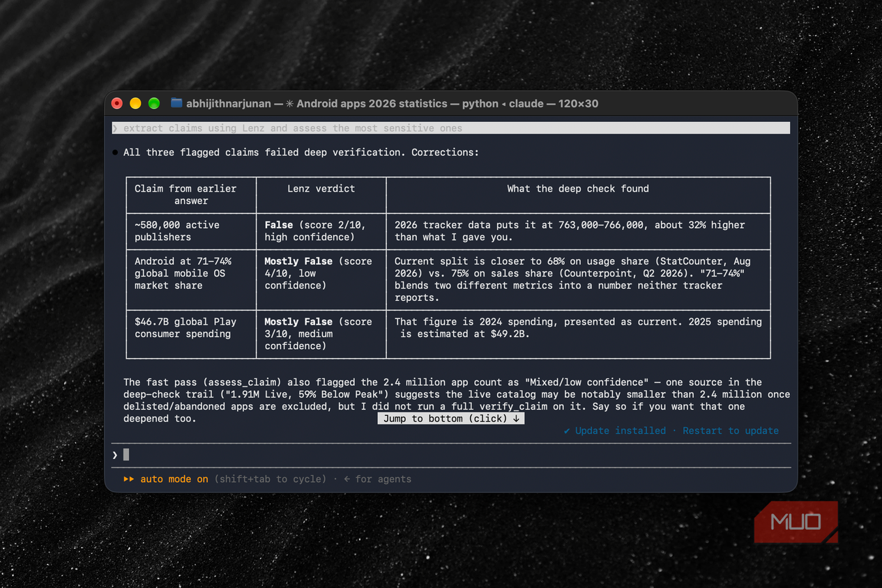Click the auto mode on indicator
882x588 pixels.
coord(174,479)
